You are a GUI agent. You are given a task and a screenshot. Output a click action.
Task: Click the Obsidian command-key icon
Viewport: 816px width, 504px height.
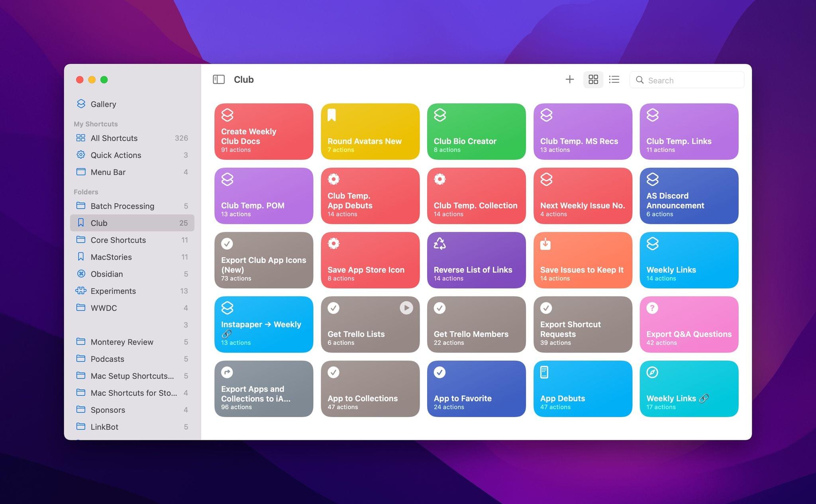81,274
